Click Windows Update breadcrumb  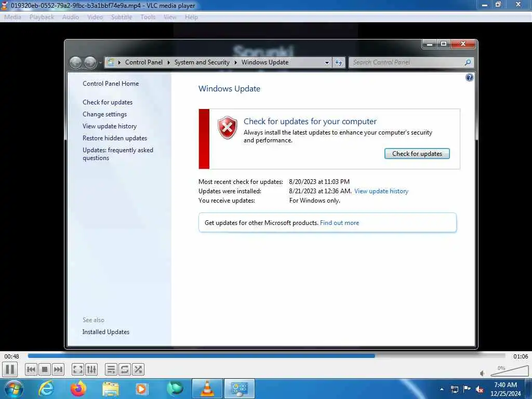[265, 62]
